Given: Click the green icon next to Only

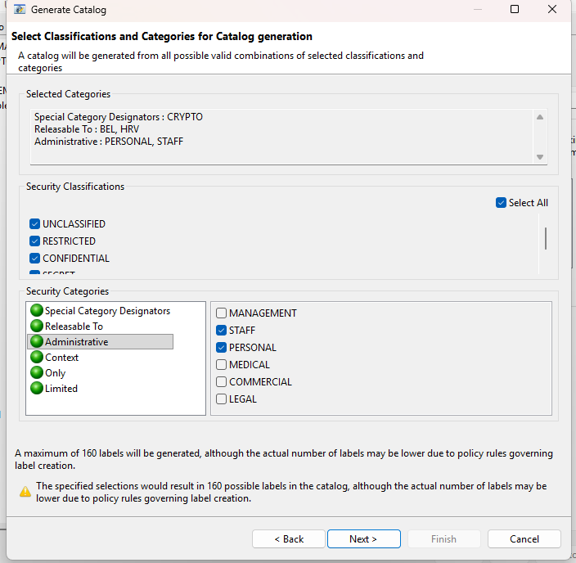Looking at the screenshot, I should 37,372.
